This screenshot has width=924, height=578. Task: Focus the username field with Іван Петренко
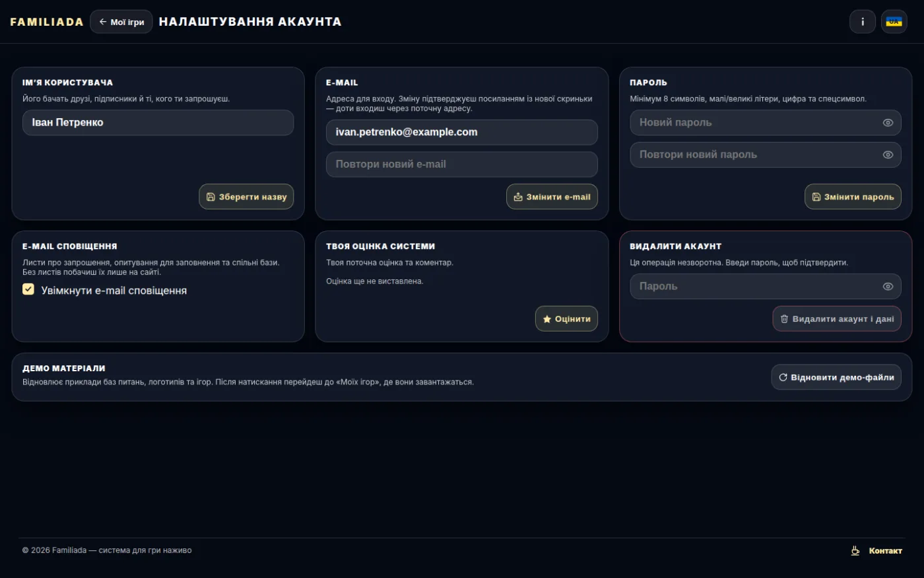158,123
